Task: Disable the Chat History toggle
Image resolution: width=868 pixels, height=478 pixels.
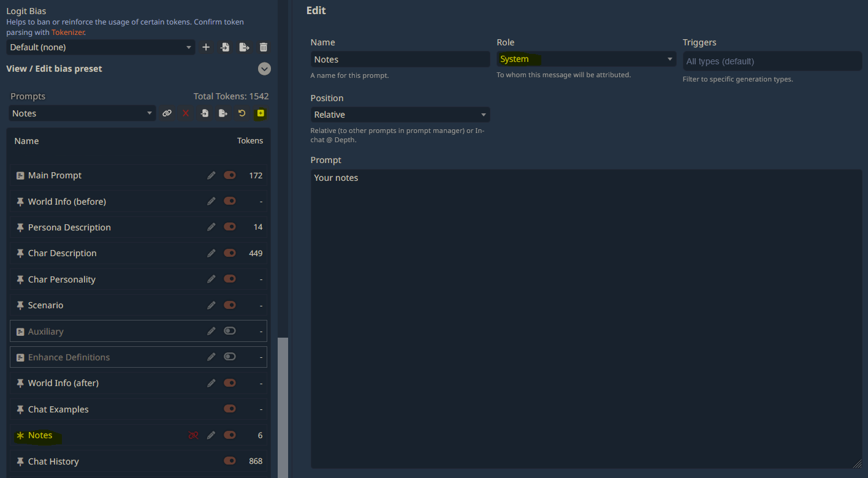Action: pyautogui.click(x=230, y=461)
